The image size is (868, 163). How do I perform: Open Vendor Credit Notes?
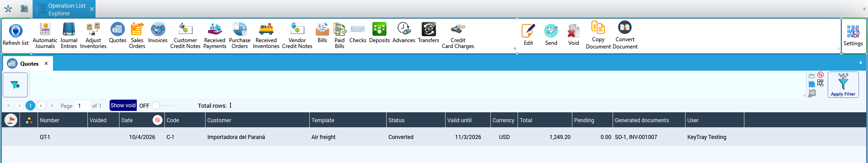pyautogui.click(x=297, y=36)
